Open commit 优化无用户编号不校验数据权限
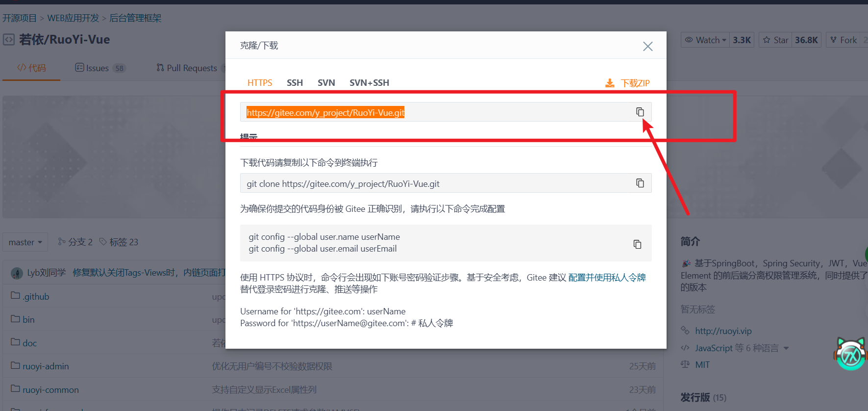 [x=272, y=366]
